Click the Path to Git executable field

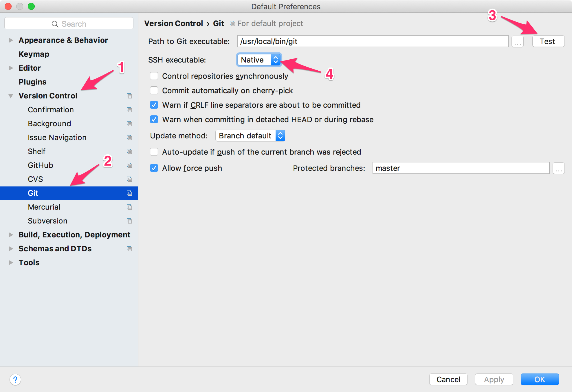click(x=373, y=41)
